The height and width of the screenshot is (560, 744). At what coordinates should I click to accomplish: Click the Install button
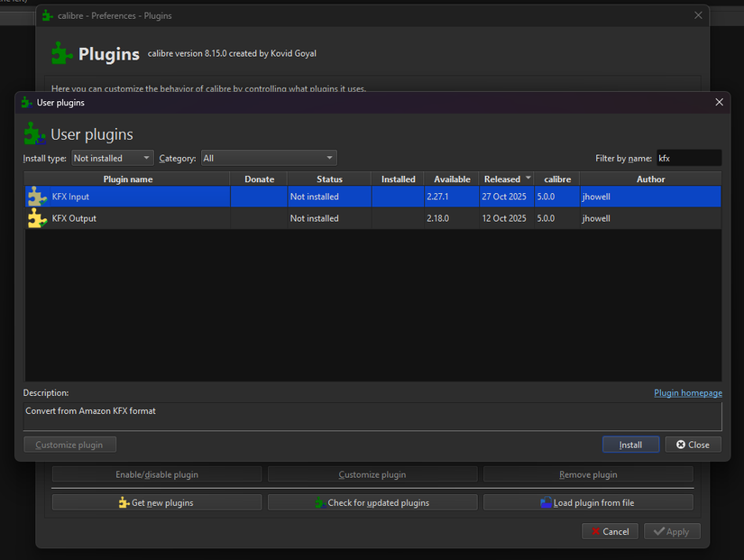pyautogui.click(x=630, y=445)
